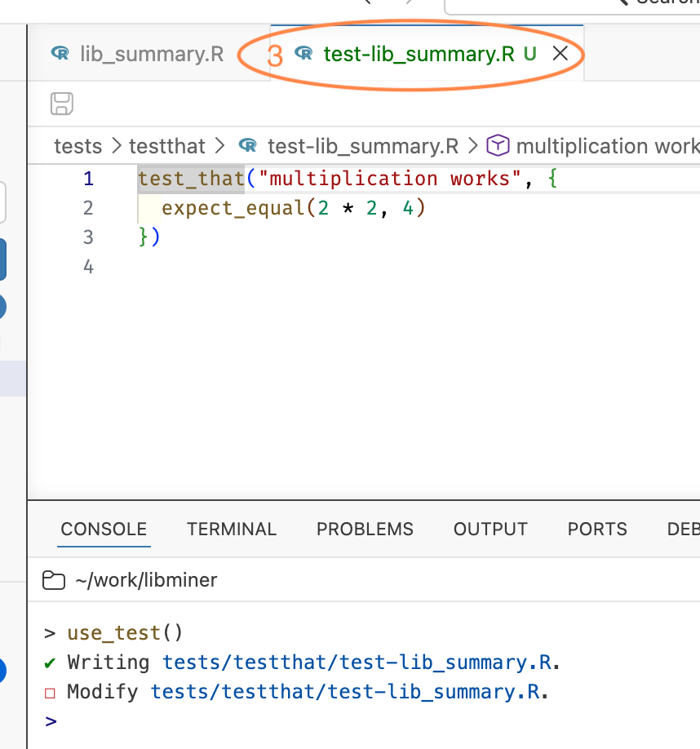Screen dimensions: 700x749
Task: Click the folder icon beside ~/work/libminer
Action: coord(54,580)
